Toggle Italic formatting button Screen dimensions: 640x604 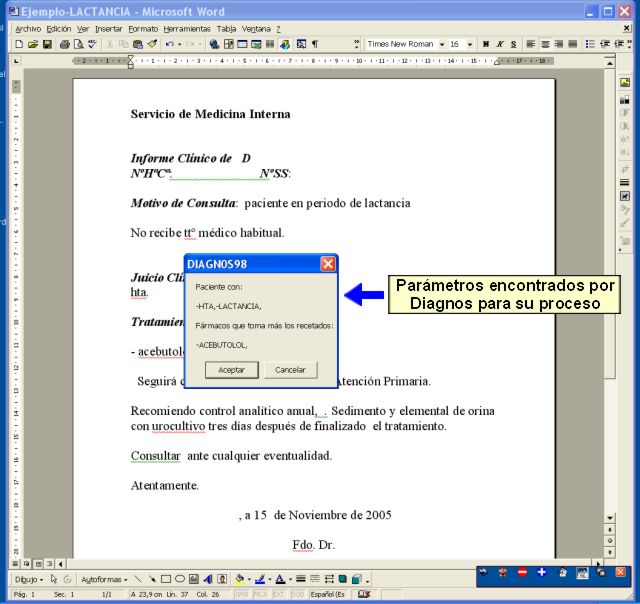click(x=500, y=44)
